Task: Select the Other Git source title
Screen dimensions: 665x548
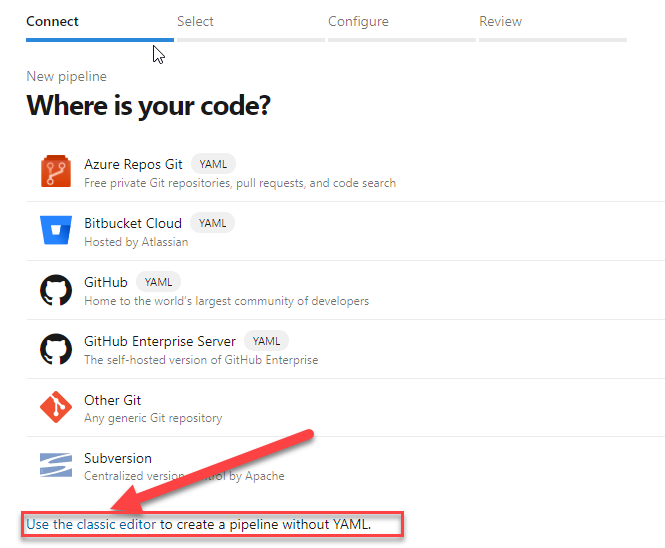Action: click(112, 400)
